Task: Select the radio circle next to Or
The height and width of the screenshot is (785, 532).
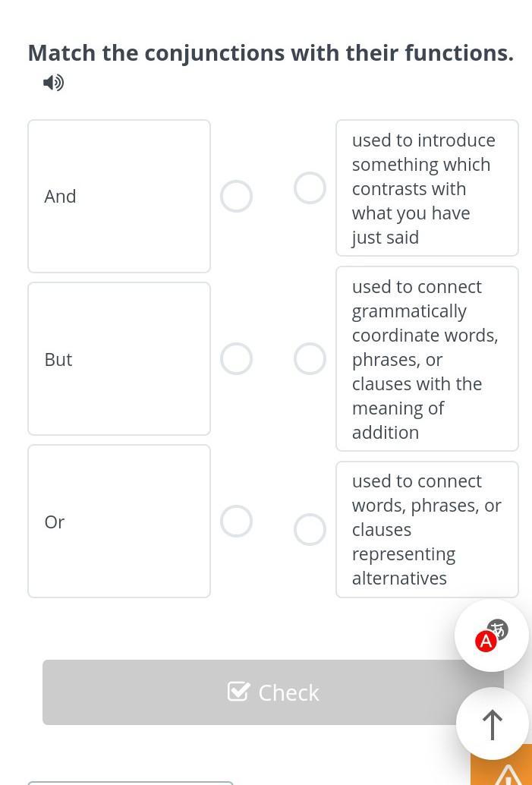Action: pos(236,521)
